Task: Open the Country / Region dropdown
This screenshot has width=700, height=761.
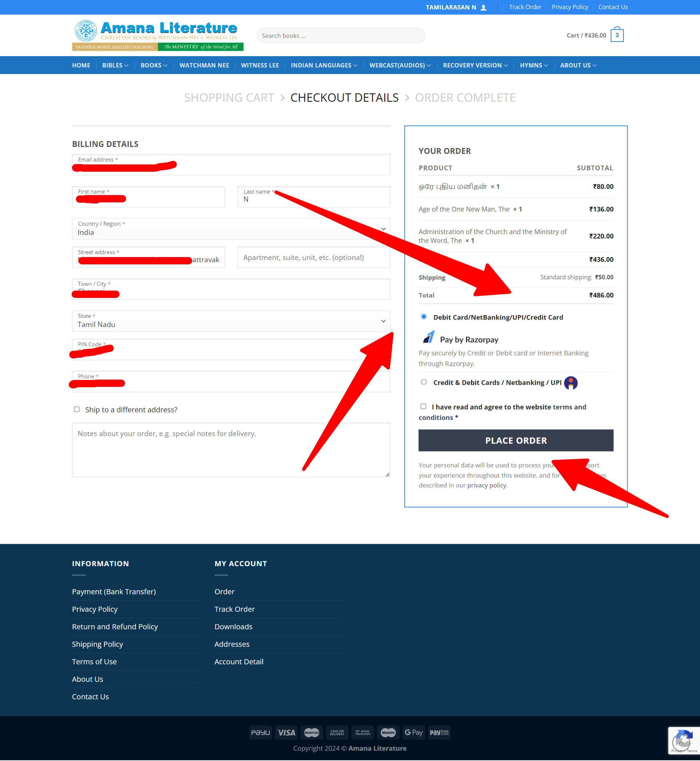Action: coord(231,229)
